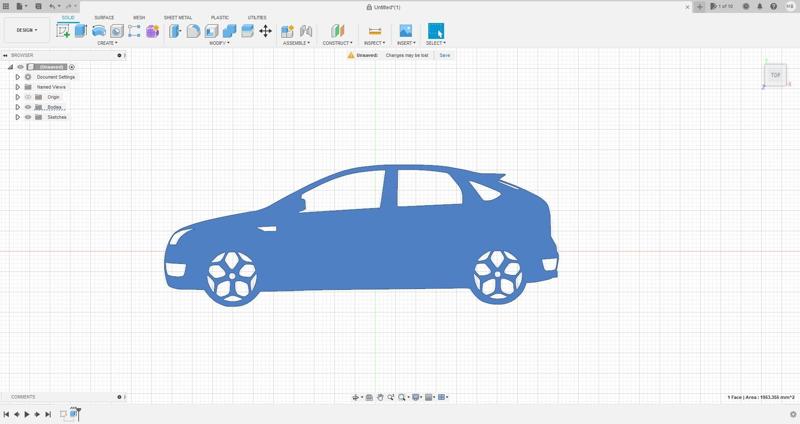Open the Data Panel grid icon
Screen dimensions: 800x424
6,7
